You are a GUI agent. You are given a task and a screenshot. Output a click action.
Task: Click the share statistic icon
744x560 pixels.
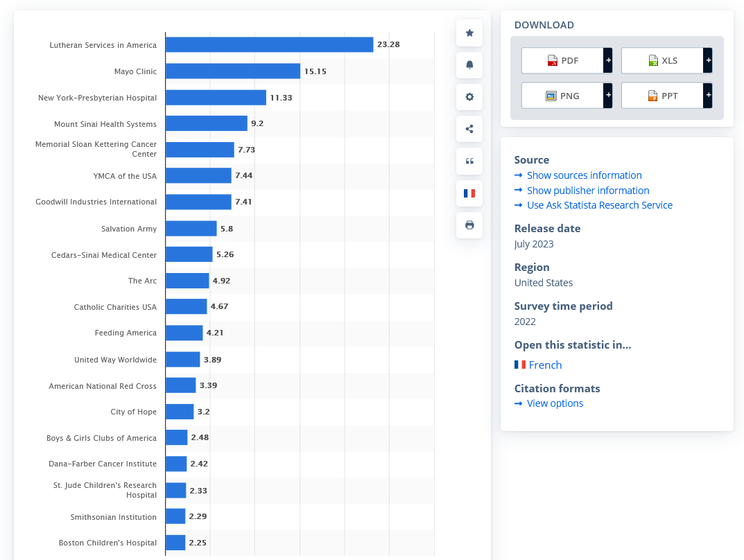[x=469, y=129]
